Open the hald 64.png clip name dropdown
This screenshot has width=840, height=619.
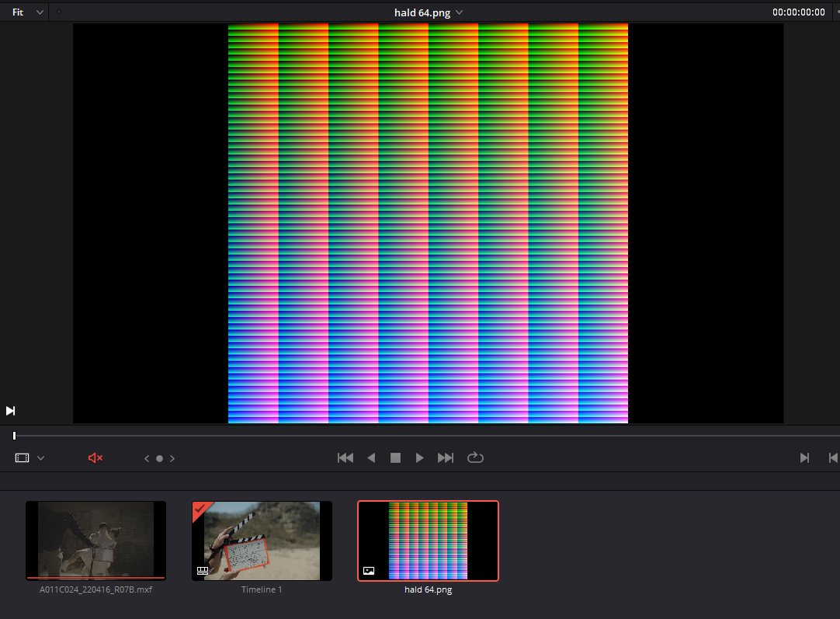(459, 12)
